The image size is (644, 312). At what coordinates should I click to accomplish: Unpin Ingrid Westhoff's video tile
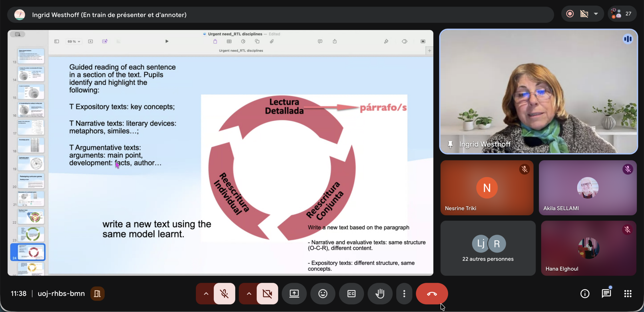click(x=450, y=144)
